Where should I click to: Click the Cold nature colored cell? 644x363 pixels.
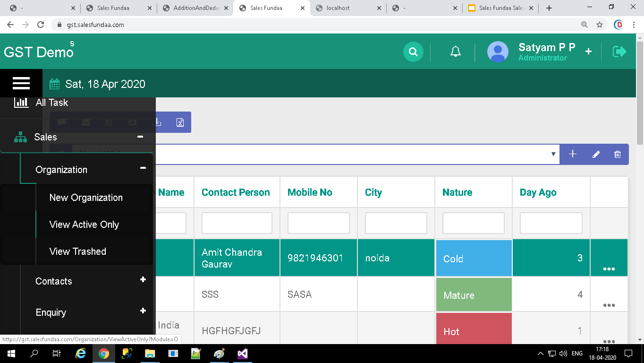pos(474,259)
